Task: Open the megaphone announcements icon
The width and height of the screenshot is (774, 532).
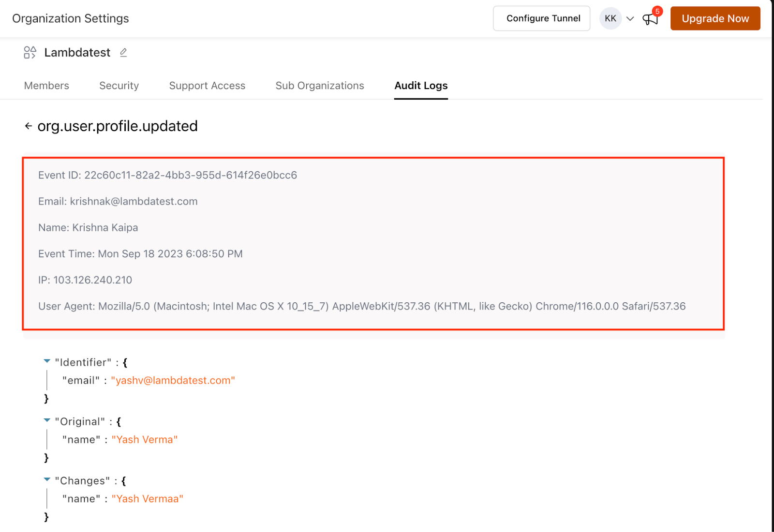Action: click(650, 19)
